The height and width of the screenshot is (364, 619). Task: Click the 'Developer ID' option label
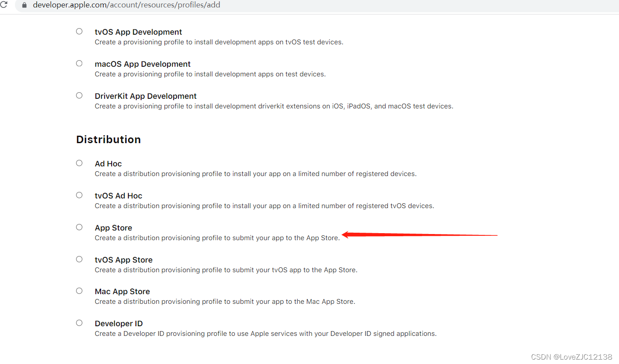click(x=119, y=324)
